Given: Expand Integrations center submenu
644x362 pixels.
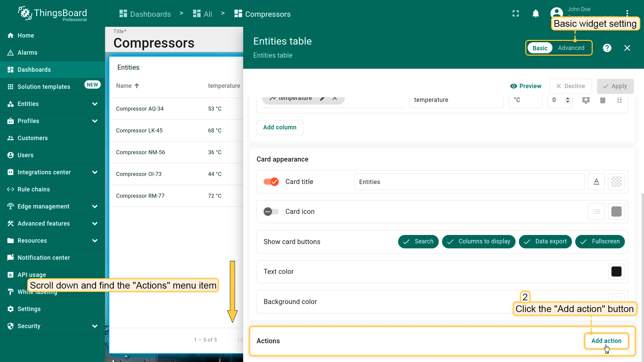Looking at the screenshot, I should point(95,172).
